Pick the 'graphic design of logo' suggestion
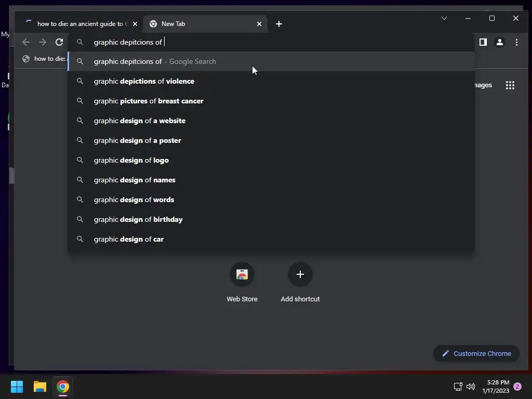532x399 pixels. coord(271,160)
